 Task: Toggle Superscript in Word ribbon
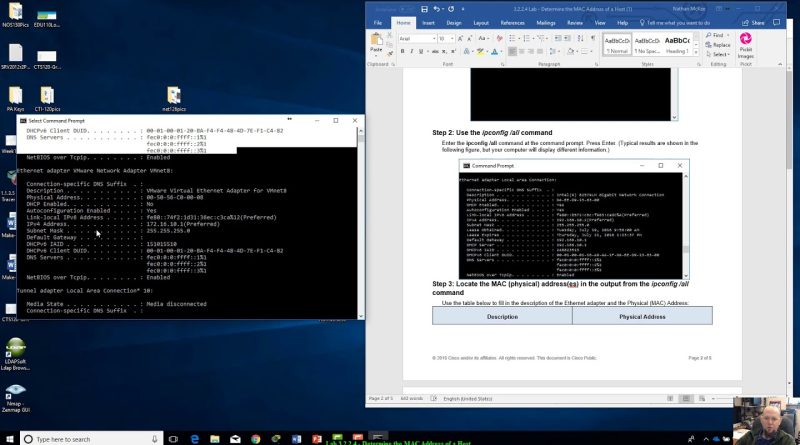453,52
